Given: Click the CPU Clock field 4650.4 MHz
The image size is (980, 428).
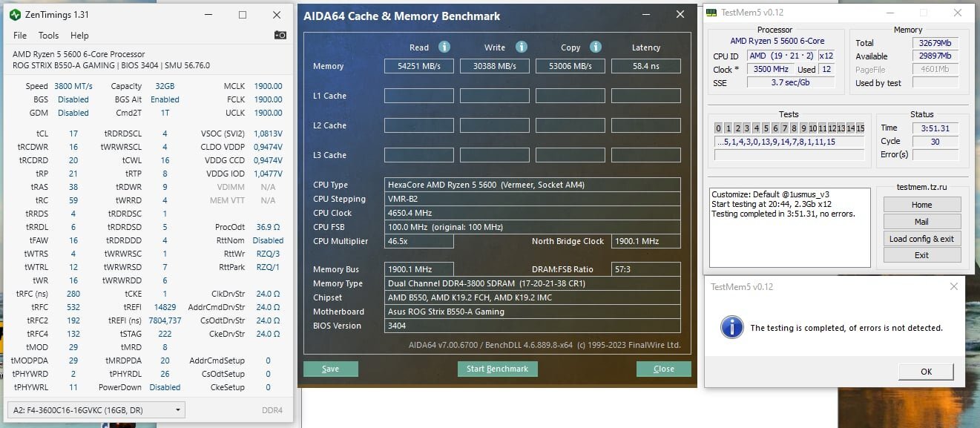Looking at the screenshot, I should 533,213.
